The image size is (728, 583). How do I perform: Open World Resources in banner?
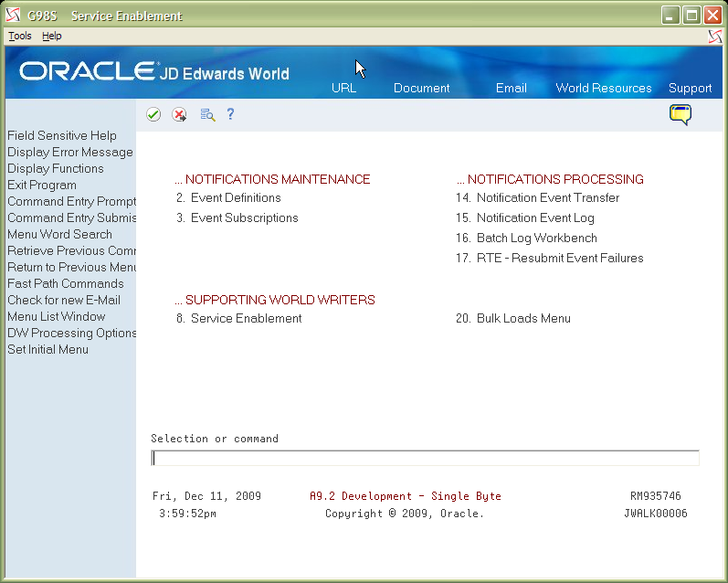(x=604, y=88)
